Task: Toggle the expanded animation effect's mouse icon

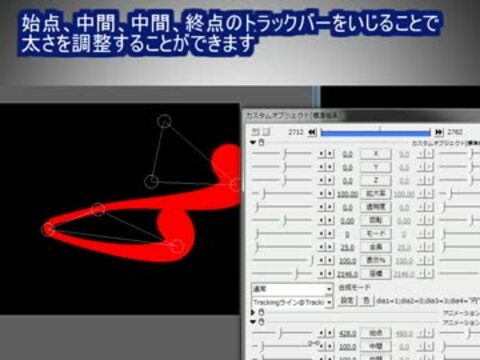Action: pyautogui.click(x=262, y=322)
